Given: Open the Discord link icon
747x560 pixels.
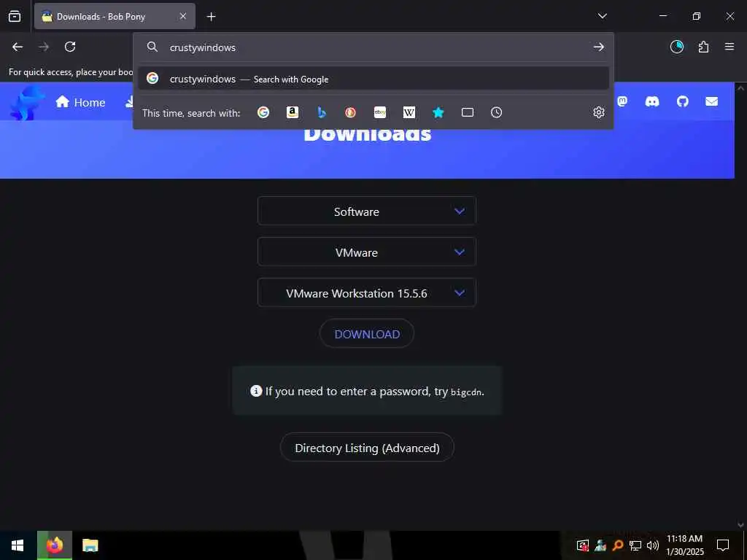Looking at the screenshot, I should pos(652,101).
